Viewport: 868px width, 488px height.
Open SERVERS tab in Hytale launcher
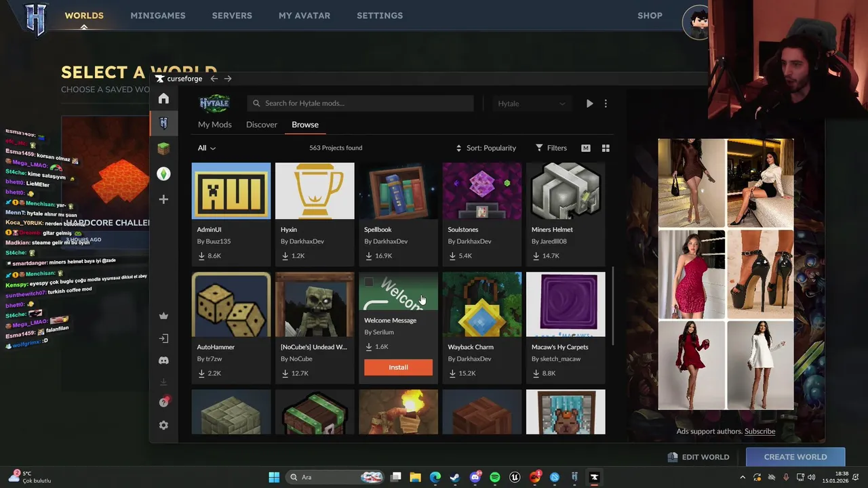coord(232,16)
